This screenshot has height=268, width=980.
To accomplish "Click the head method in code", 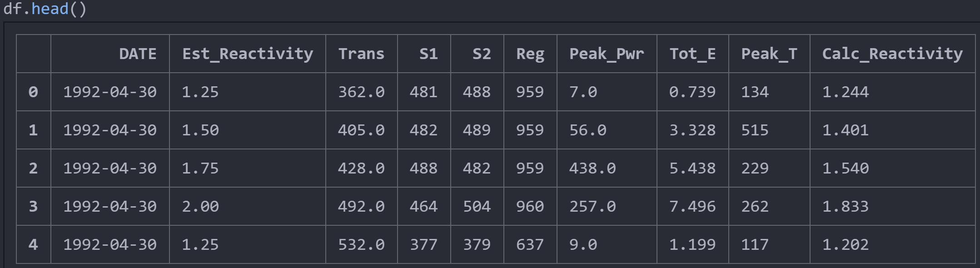I will 50,9.
